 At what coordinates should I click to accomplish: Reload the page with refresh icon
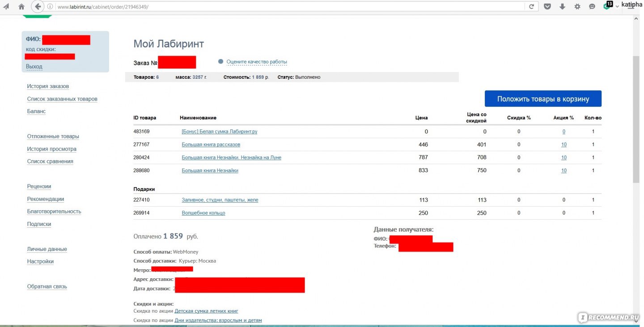[531, 7]
